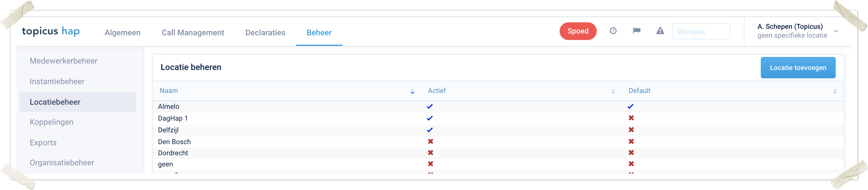Click the Werkplek input field
The image size is (868, 190).
[701, 32]
